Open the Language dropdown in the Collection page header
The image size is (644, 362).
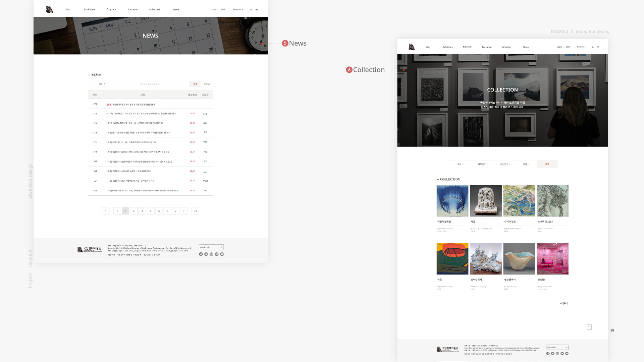581,47
